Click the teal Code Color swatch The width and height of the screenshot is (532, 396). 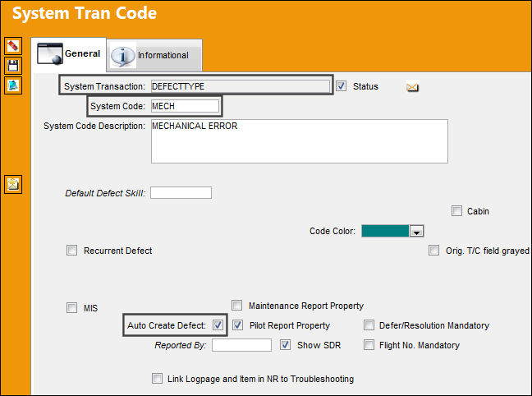tap(385, 231)
